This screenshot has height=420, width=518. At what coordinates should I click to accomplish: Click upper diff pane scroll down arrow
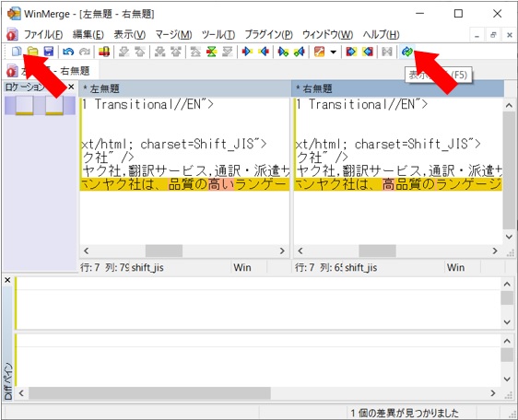[x=507, y=322]
